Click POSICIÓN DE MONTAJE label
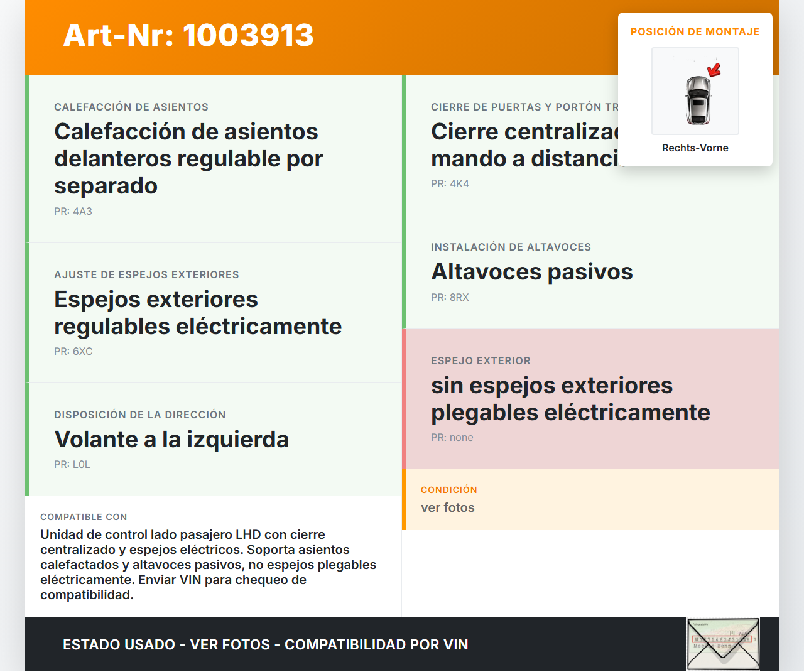The image size is (804, 672). pos(695,31)
